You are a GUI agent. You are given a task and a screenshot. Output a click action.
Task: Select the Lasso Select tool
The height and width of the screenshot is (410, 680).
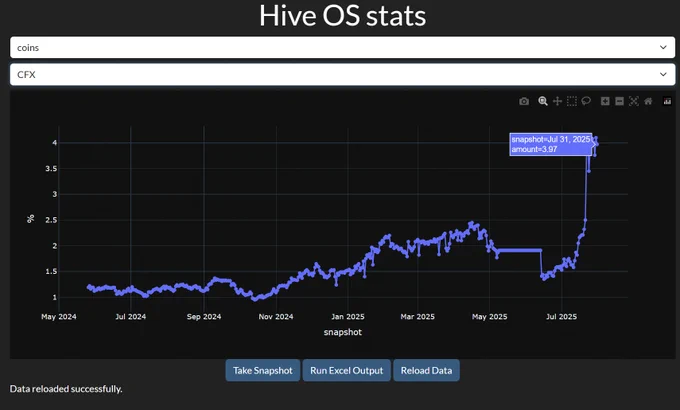tap(586, 101)
